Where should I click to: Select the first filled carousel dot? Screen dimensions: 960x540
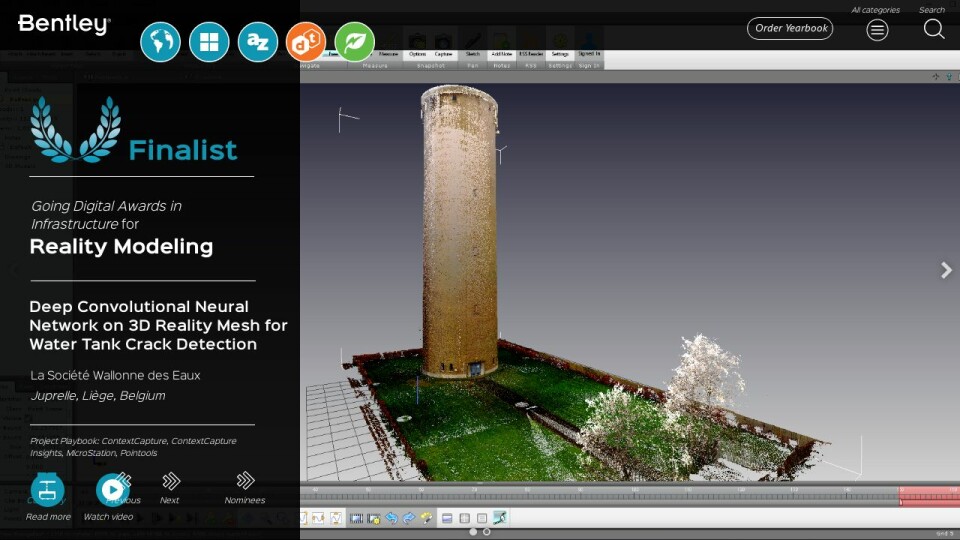(x=473, y=532)
